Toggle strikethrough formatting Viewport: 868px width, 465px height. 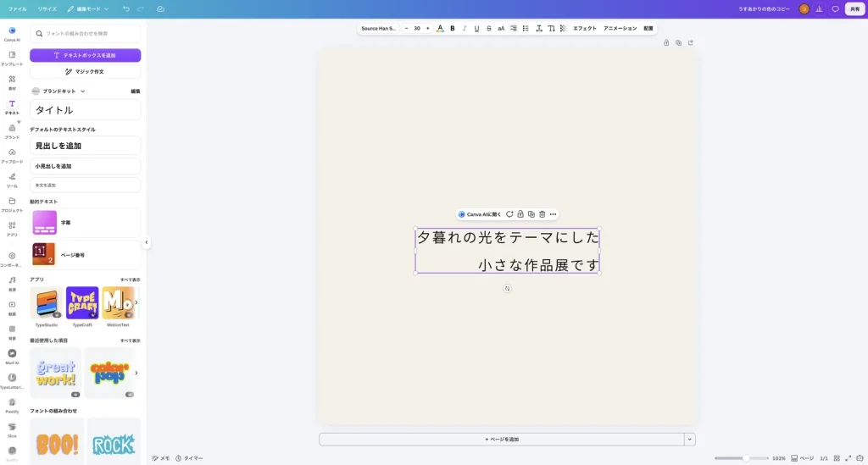tap(489, 28)
